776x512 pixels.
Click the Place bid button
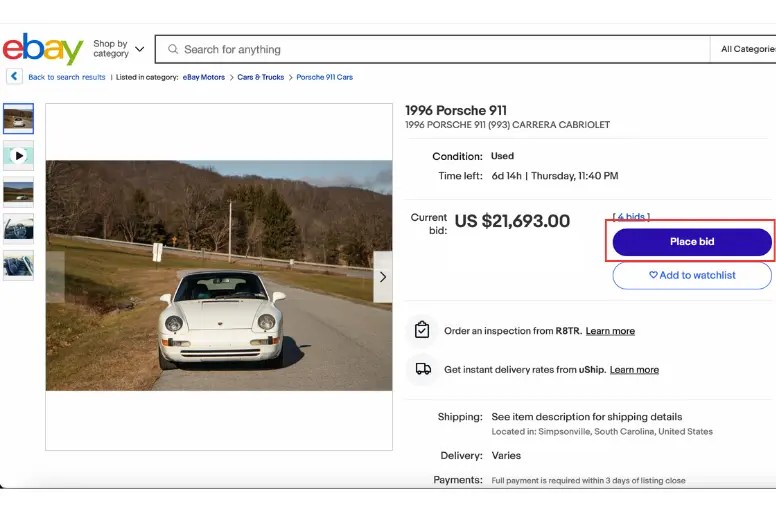691,241
